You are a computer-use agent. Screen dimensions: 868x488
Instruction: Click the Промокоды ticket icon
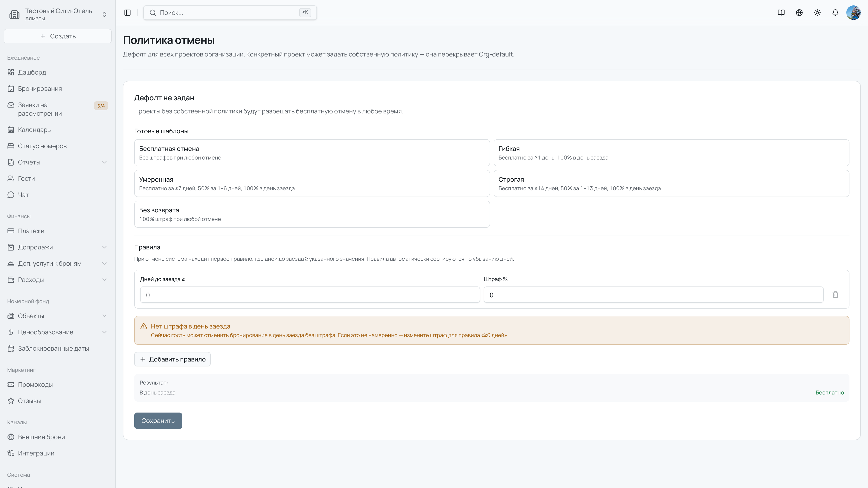tap(11, 385)
